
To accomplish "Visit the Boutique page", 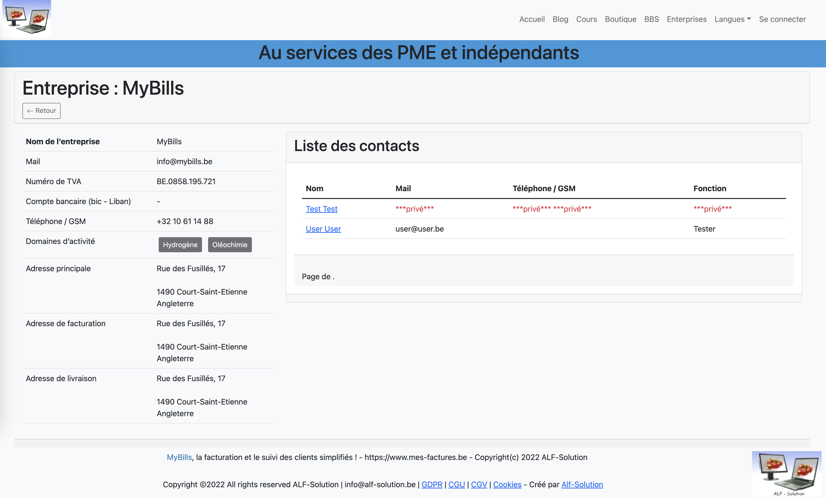I will 620,19.
